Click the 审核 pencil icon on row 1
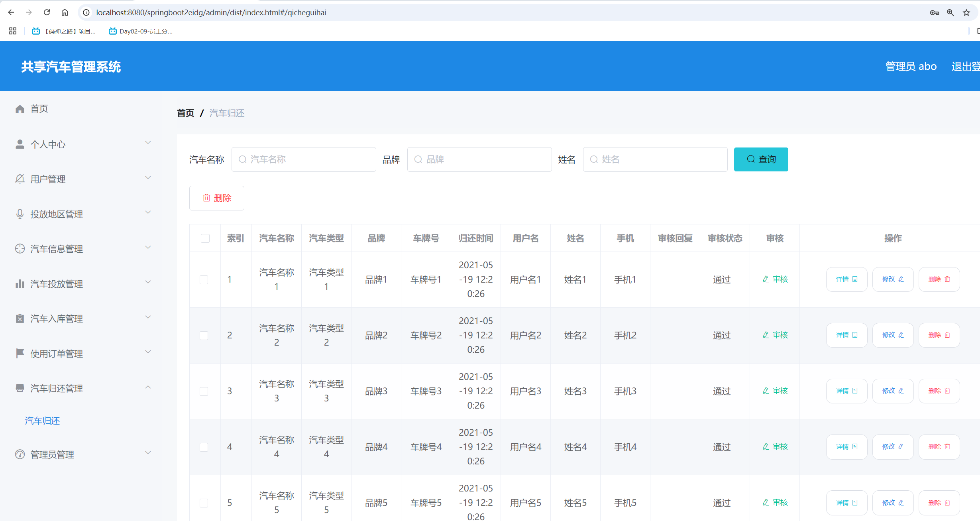This screenshot has width=980, height=521. coord(766,279)
